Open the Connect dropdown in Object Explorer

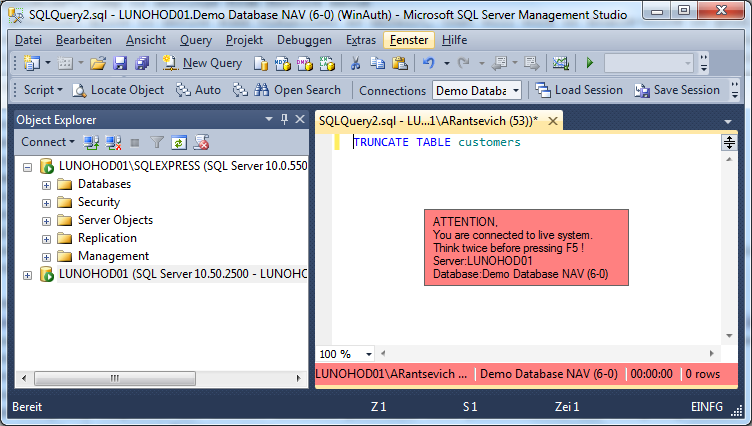click(x=48, y=142)
